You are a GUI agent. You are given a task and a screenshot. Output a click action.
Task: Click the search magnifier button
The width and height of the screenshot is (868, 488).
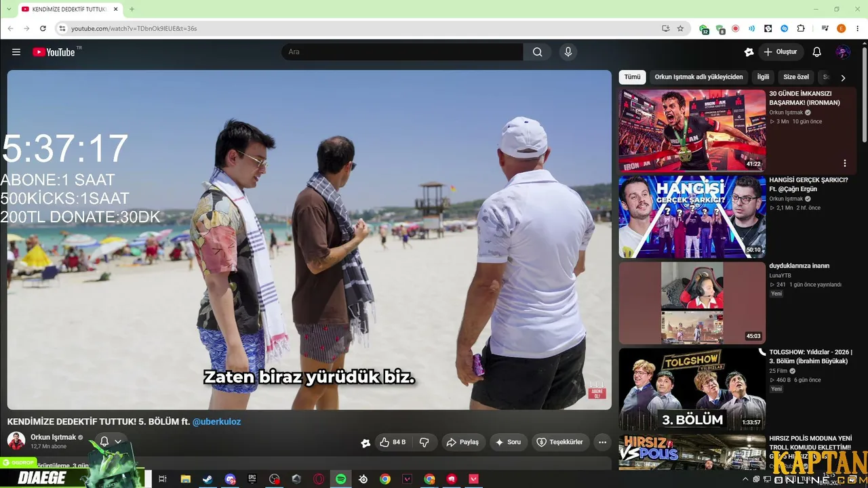click(x=537, y=52)
